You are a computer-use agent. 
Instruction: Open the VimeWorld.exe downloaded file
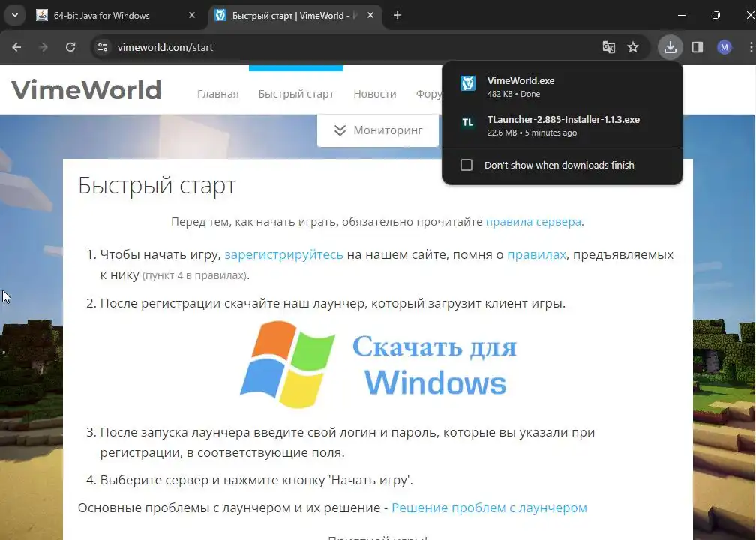pos(562,87)
